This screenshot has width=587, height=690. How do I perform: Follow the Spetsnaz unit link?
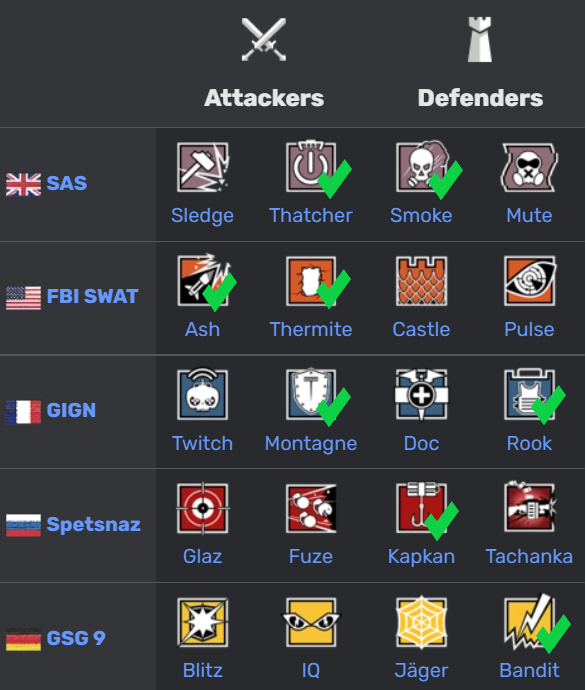tap(94, 524)
